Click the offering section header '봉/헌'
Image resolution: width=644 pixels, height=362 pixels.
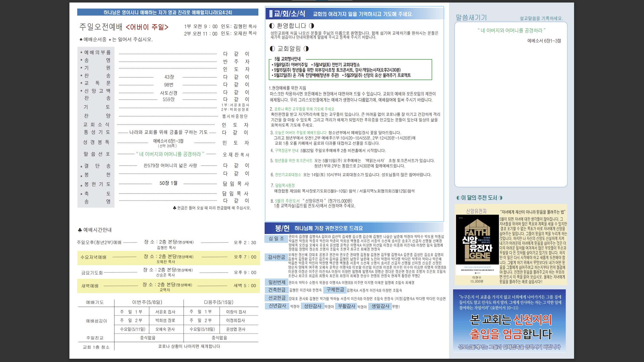pyautogui.click(x=282, y=228)
